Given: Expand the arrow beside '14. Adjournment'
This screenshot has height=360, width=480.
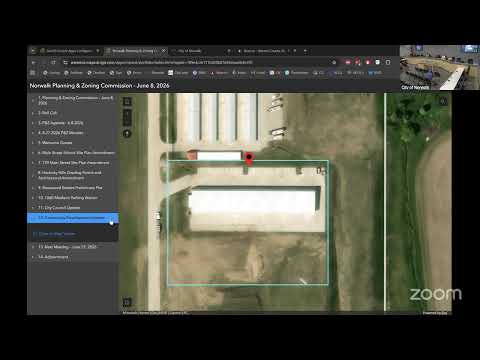Looking at the screenshot, I should point(33,257).
